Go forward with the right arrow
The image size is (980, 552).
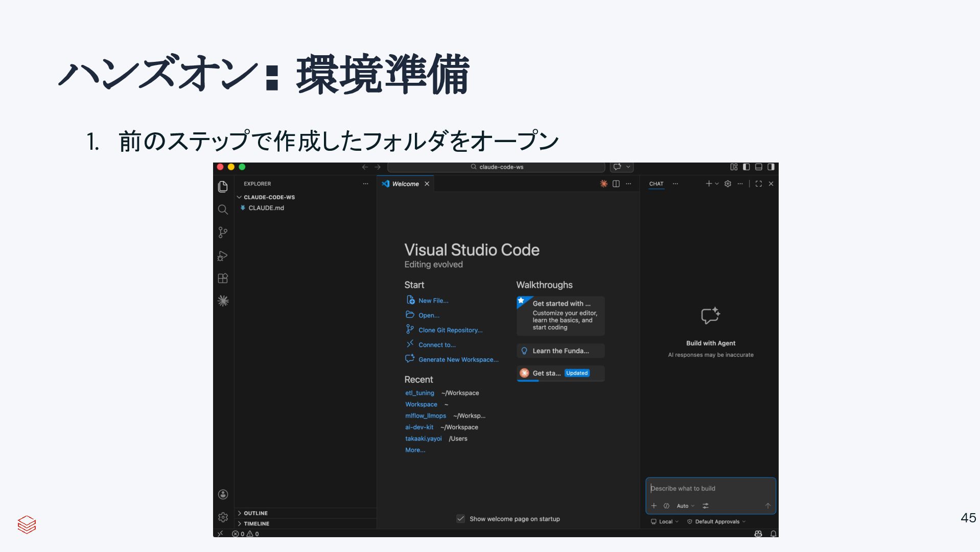(378, 167)
